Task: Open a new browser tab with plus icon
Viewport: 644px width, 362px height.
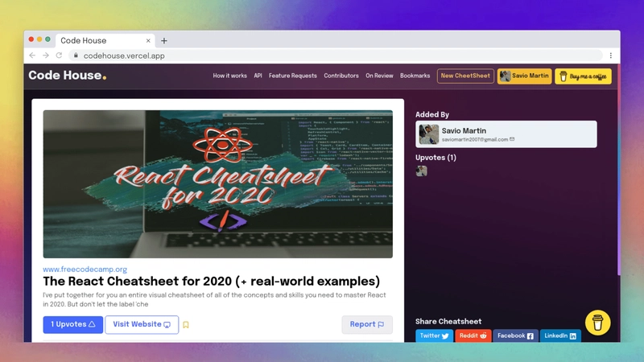Action: point(164,41)
